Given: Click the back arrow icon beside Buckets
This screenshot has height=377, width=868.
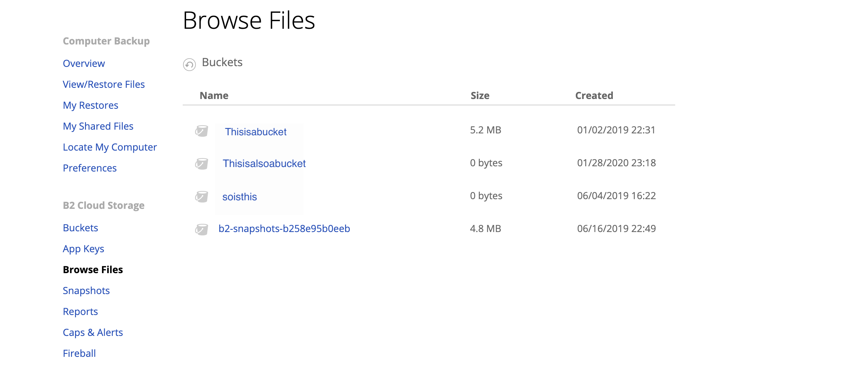Looking at the screenshot, I should click(189, 65).
